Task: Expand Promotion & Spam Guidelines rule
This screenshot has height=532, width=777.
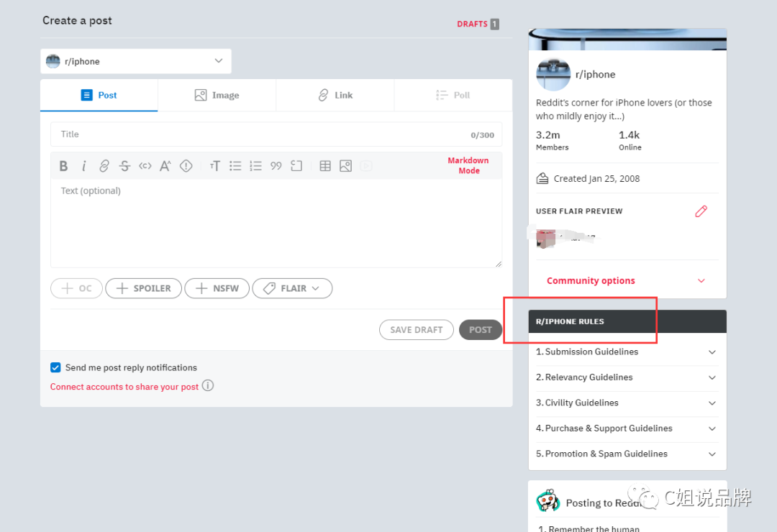Action: 627,454
